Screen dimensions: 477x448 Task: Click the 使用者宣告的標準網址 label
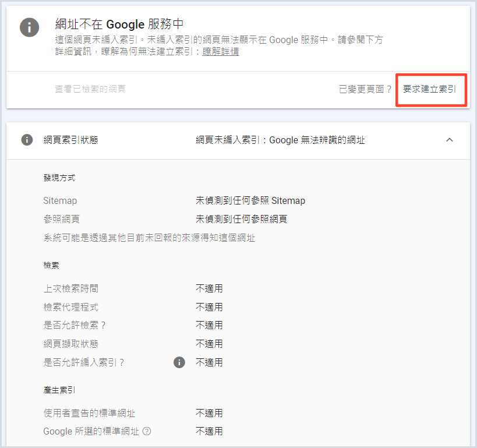click(89, 413)
